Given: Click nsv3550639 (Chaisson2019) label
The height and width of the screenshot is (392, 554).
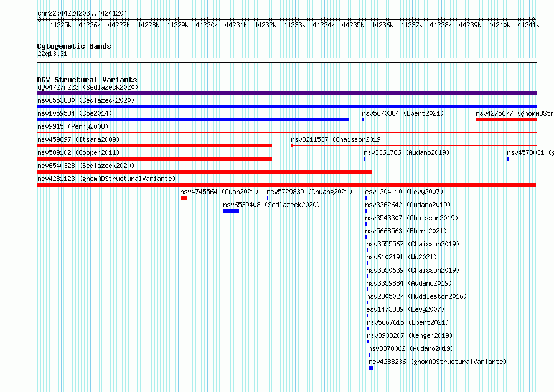Looking at the screenshot, I should (x=413, y=270).
